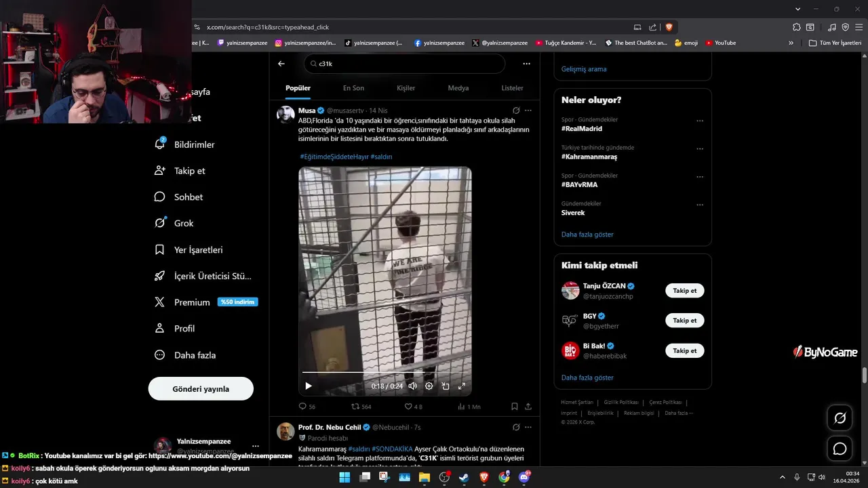868x488 pixels.
Task: Open Daha fazla menu in sidebar
Action: tap(185, 354)
